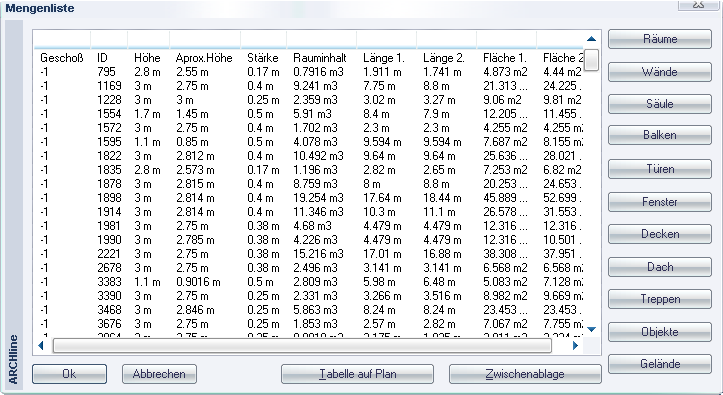Select row with ID 1898
The height and width of the screenshot is (395, 723).
pos(308,198)
